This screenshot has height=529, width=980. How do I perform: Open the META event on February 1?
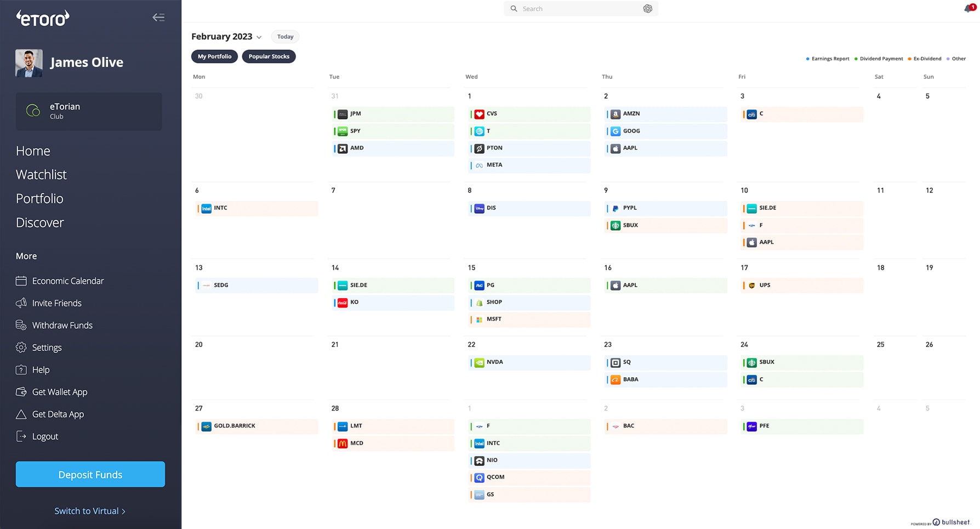(530, 165)
